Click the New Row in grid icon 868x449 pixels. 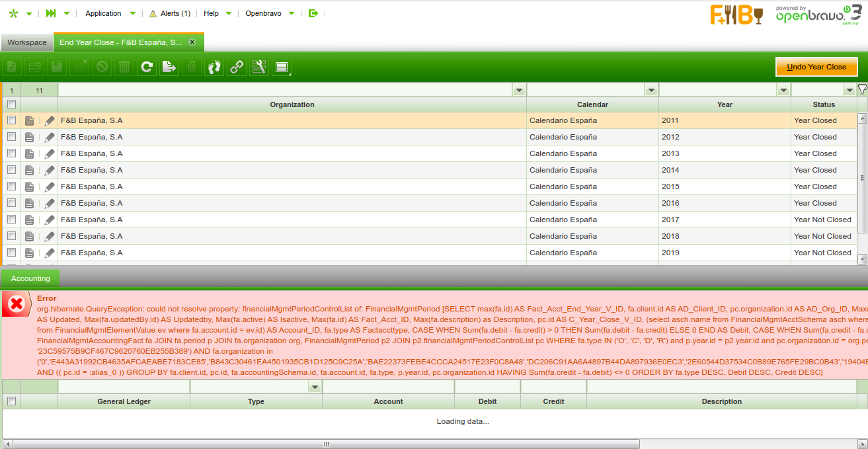pos(34,67)
